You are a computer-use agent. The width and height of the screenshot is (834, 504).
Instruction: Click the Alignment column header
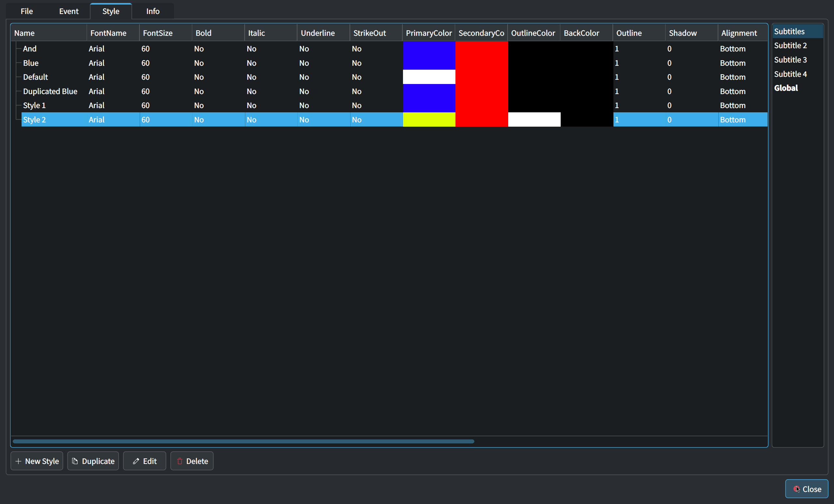pyautogui.click(x=739, y=33)
